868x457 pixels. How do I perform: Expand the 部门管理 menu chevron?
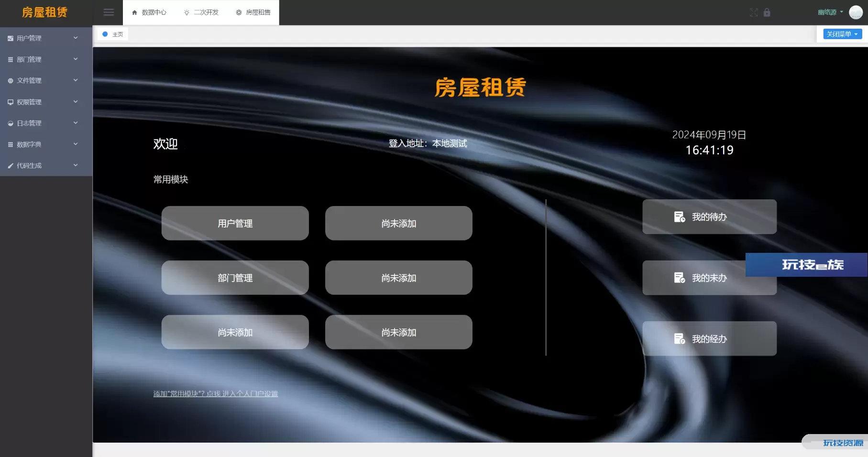click(76, 59)
